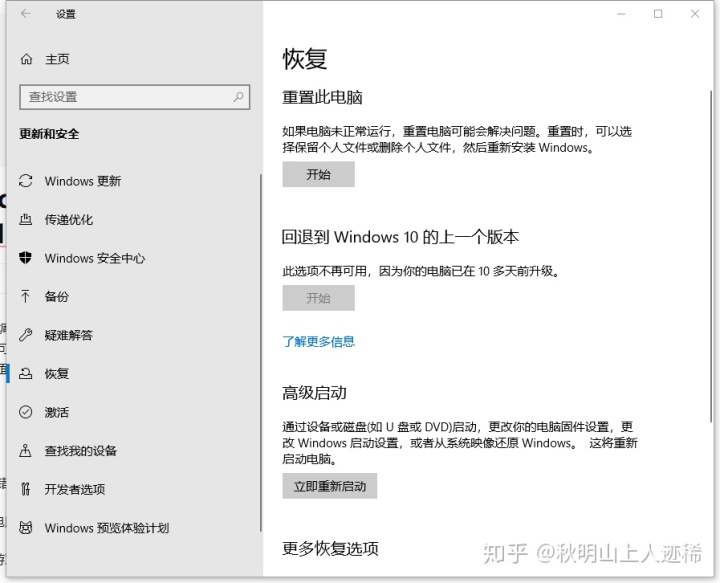This screenshot has width=720, height=583.
Task: Minimize the Settings window
Action: tap(621, 14)
